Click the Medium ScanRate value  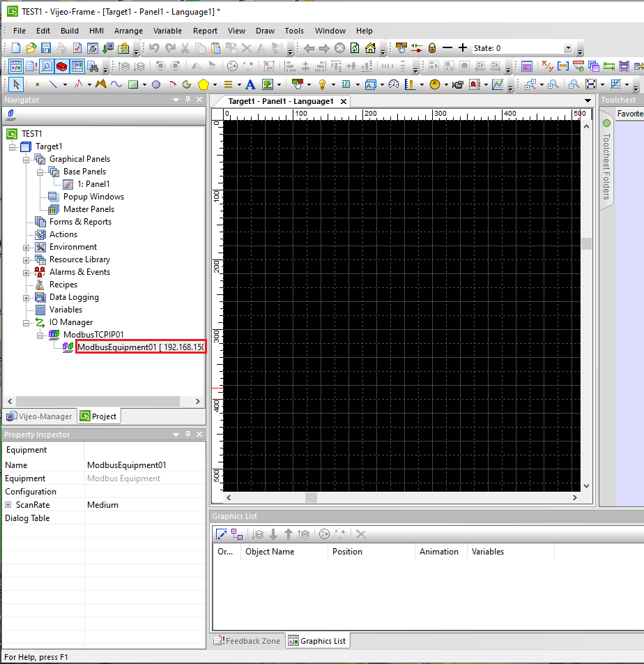click(102, 505)
